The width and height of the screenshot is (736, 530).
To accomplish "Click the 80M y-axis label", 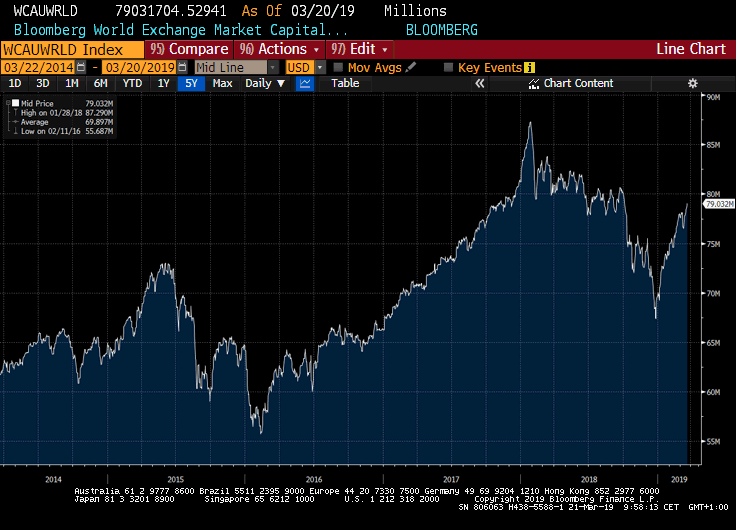I will point(713,194).
